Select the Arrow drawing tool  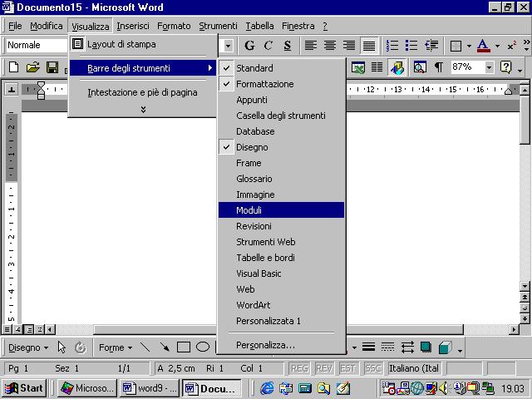pyautogui.click(x=165, y=347)
